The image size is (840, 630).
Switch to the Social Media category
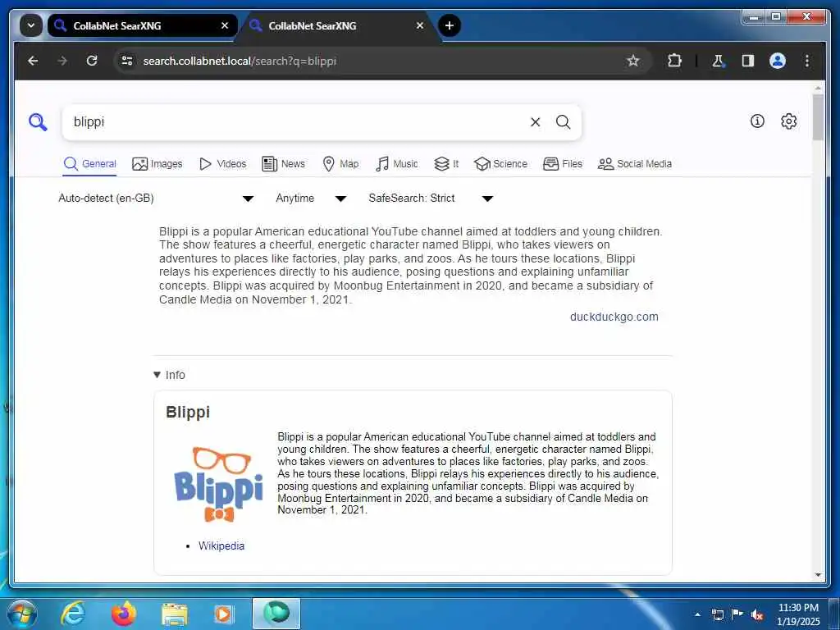635,164
